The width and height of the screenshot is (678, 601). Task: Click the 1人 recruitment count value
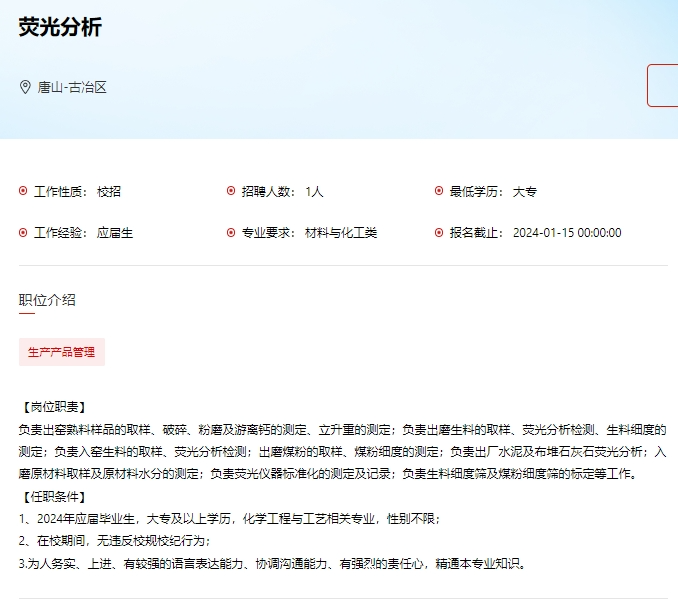tap(314, 191)
